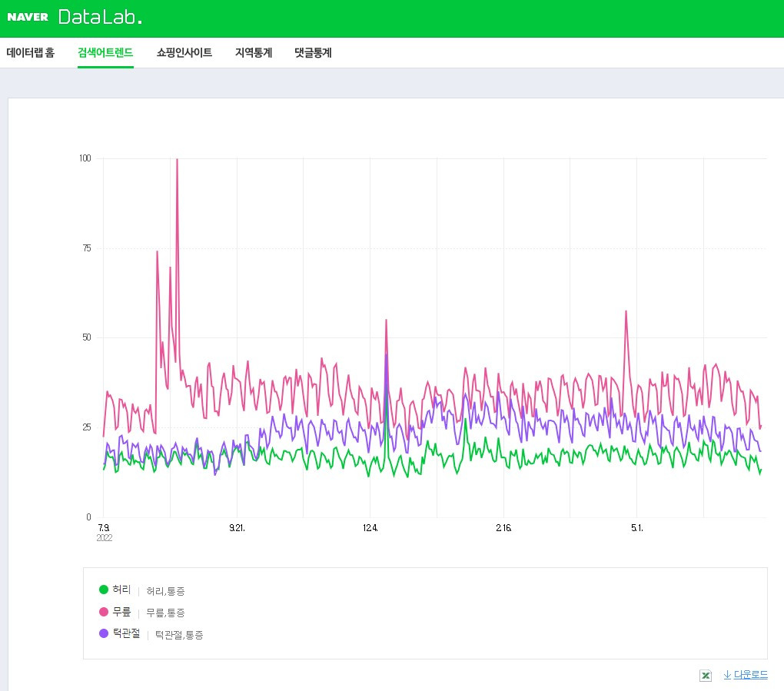Viewport: 784px width, 691px height.
Task: Open the 댓글통계 tab
Action: [313, 52]
